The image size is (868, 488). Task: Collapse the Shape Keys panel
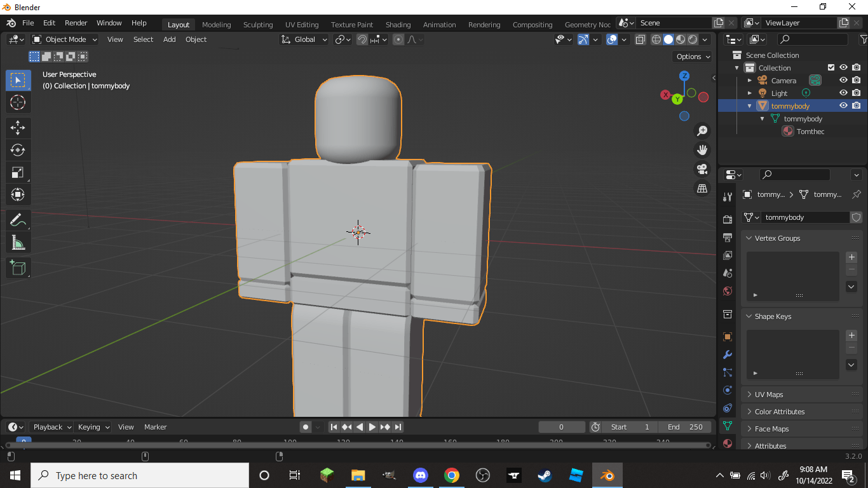pos(773,316)
